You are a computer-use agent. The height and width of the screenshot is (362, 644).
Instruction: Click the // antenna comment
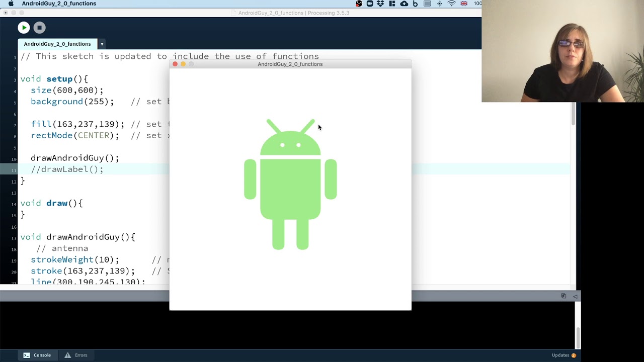62,248
